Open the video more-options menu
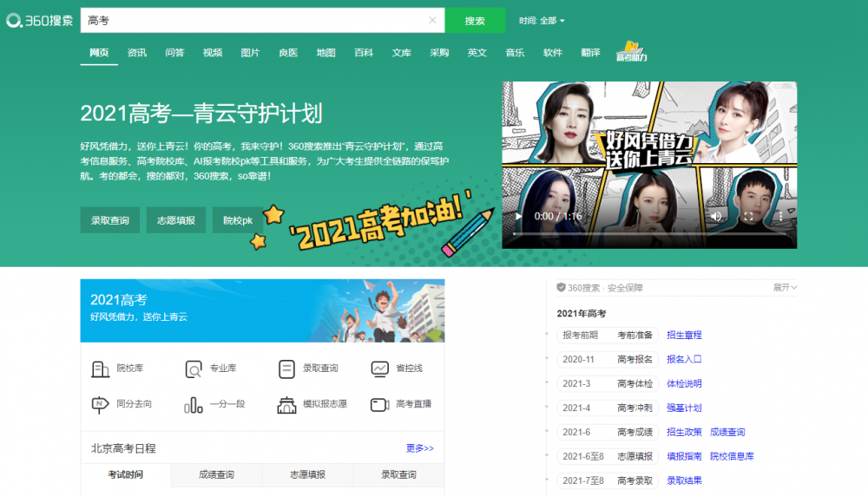 click(x=779, y=216)
